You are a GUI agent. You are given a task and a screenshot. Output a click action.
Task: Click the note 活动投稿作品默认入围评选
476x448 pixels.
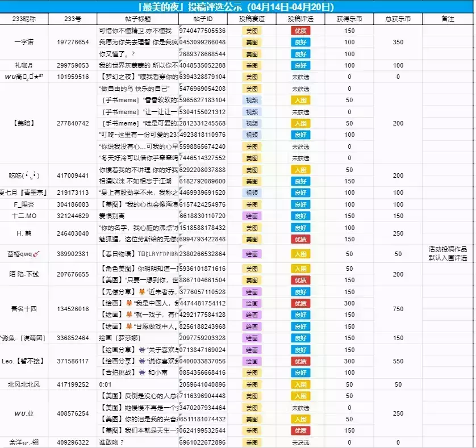(448, 254)
